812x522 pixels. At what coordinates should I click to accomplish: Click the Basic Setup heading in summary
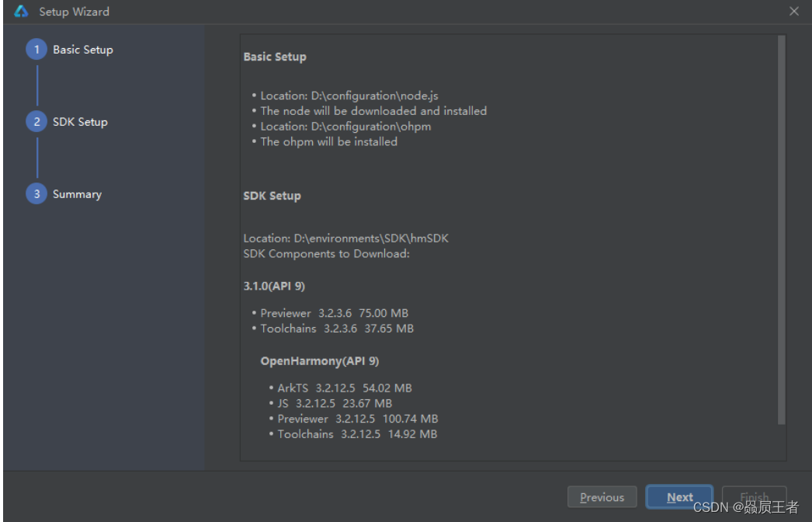(x=275, y=57)
